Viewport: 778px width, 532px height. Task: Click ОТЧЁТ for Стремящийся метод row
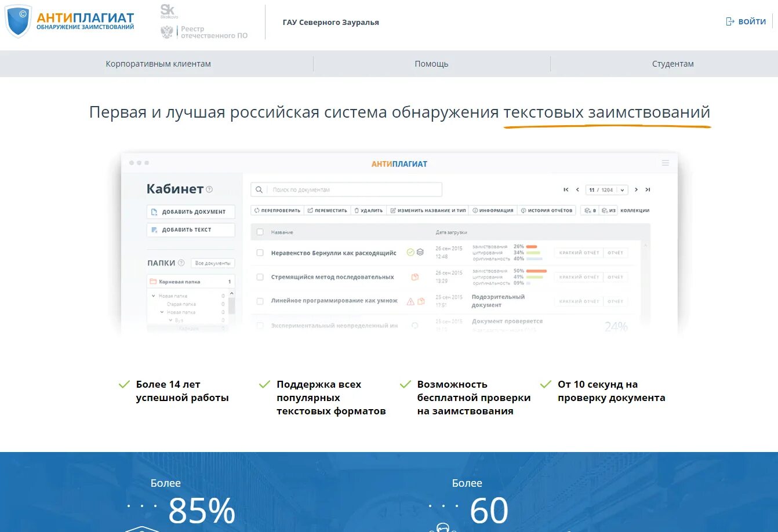pos(615,277)
